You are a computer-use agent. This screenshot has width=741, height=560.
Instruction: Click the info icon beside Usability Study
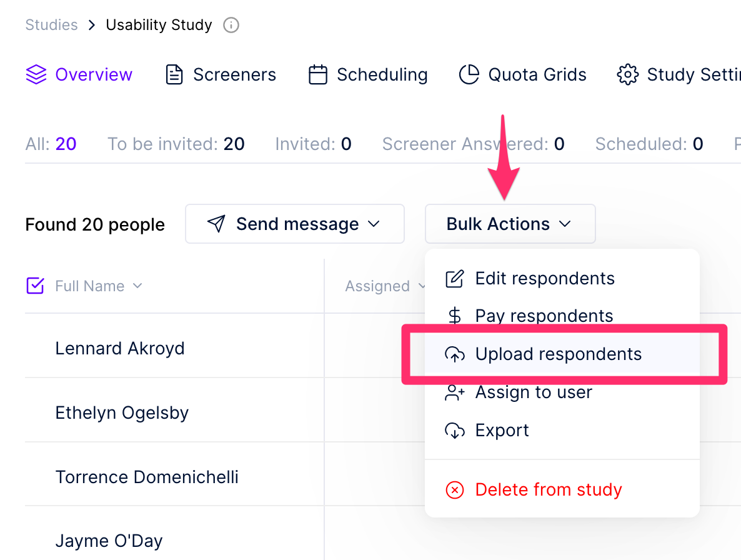pyautogui.click(x=231, y=26)
